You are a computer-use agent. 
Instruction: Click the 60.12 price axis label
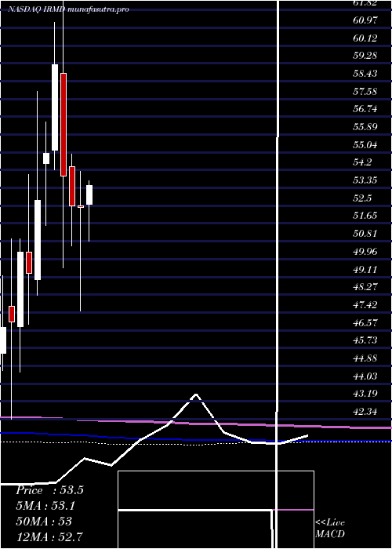point(365,38)
